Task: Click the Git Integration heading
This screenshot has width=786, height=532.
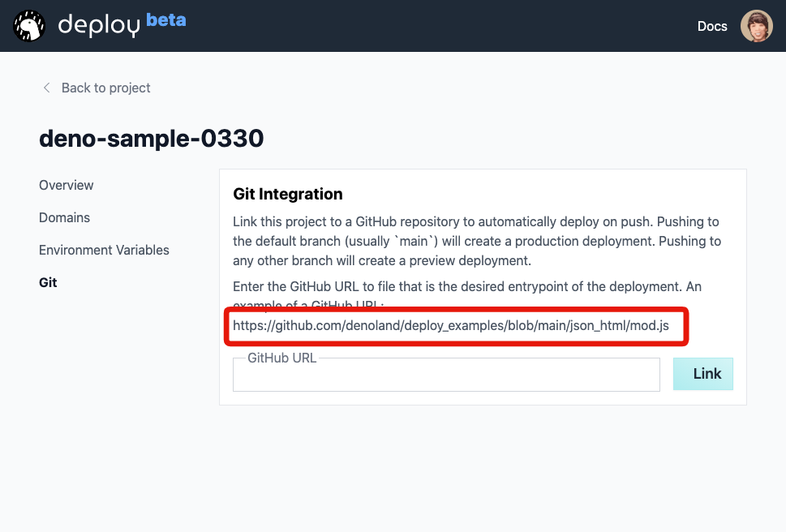Action: pyautogui.click(x=288, y=194)
